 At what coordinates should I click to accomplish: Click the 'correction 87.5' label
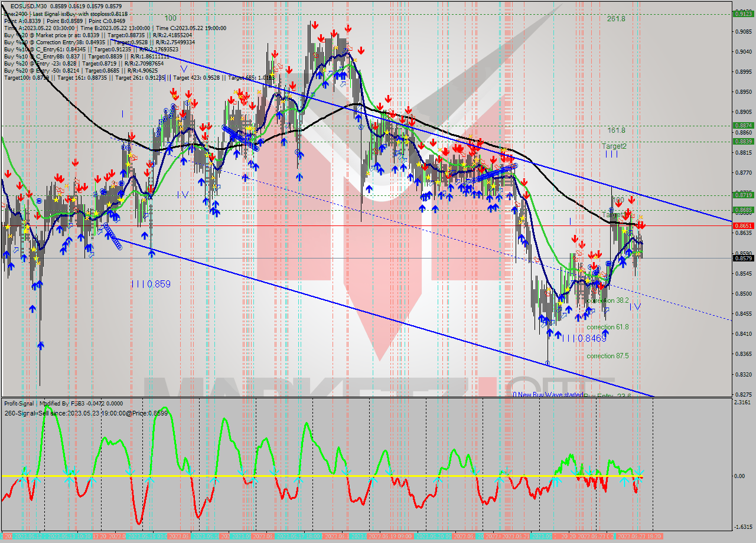tap(607, 356)
